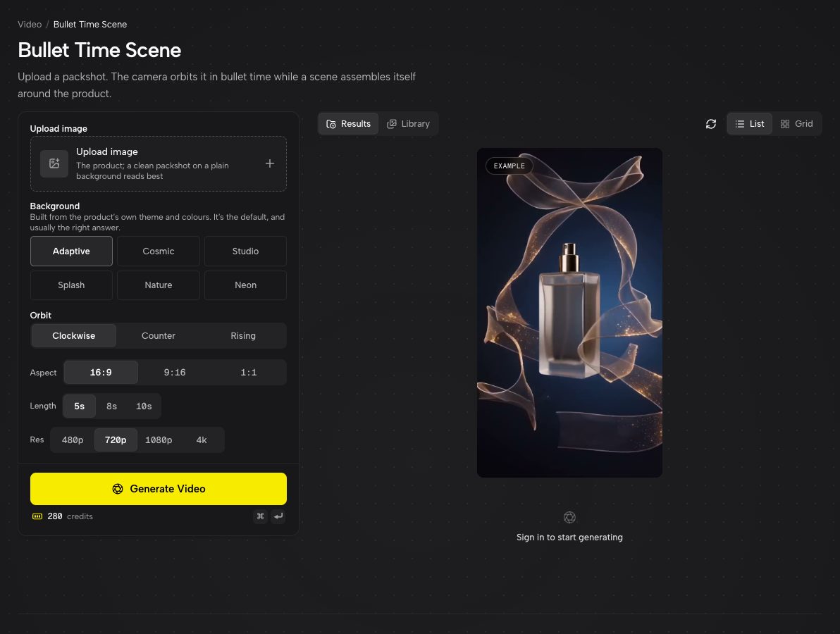840x634 pixels.
Task: Click the 280 credits text
Action: (70, 516)
